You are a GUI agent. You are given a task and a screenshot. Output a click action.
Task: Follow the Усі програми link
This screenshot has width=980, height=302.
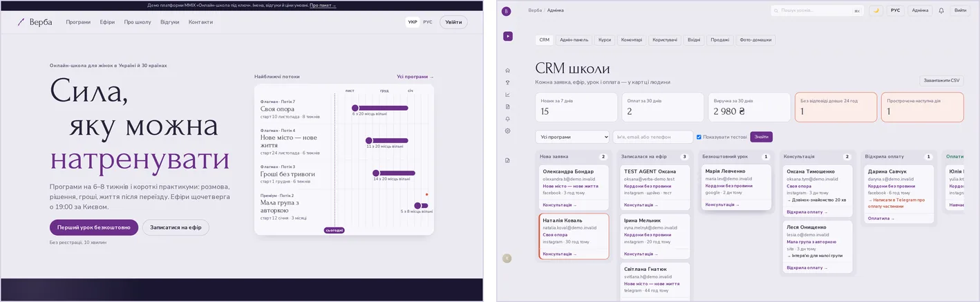[x=415, y=77]
